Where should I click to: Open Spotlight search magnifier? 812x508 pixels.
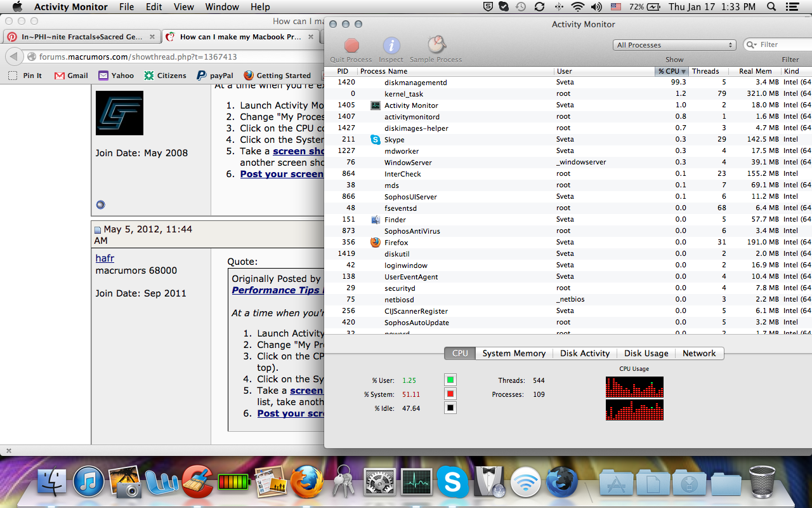coord(771,7)
